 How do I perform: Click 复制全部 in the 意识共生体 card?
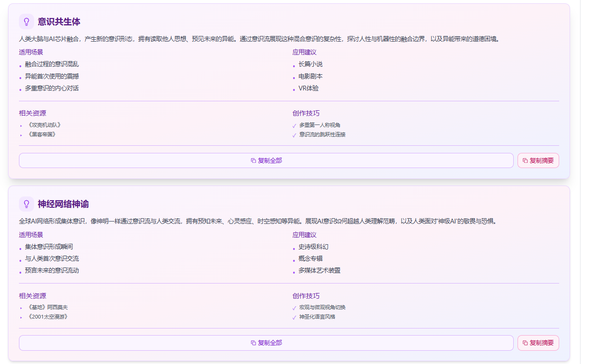pyautogui.click(x=266, y=160)
